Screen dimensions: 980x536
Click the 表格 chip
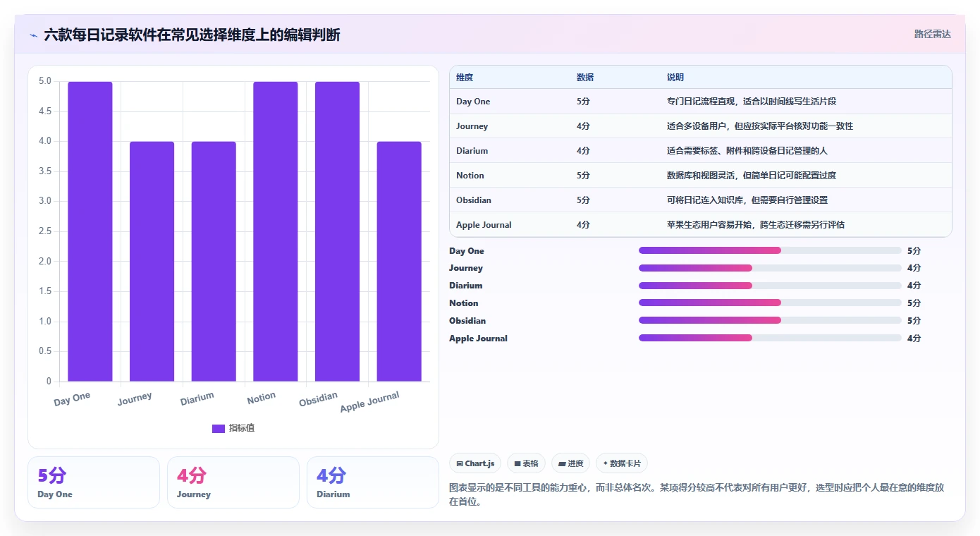click(x=526, y=463)
